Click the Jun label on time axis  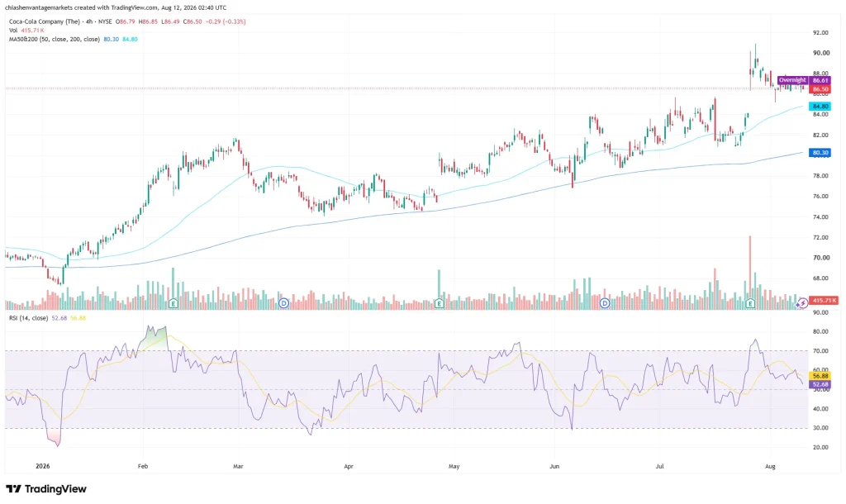pyautogui.click(x=554, y=466)
